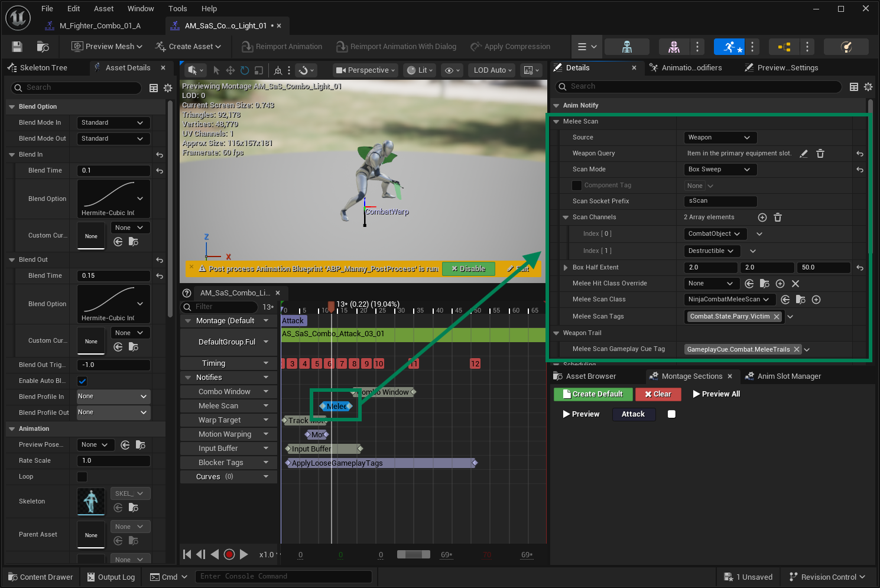Select the translate gizmo tool in viewport
This screenshot has height=588, width=880.
click(230, 70)
